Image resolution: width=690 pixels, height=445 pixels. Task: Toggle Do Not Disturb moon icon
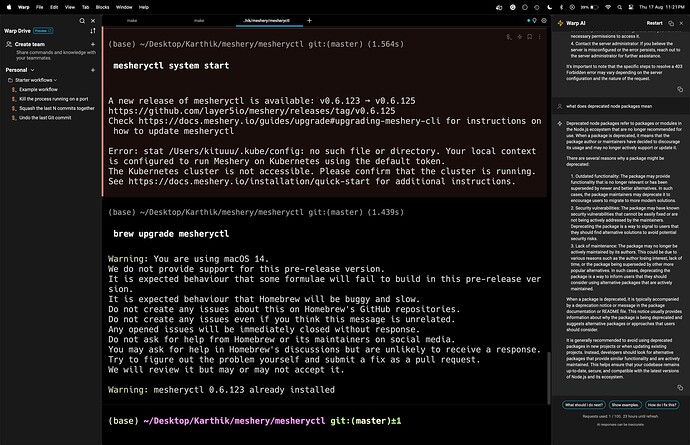click(550, 7)
